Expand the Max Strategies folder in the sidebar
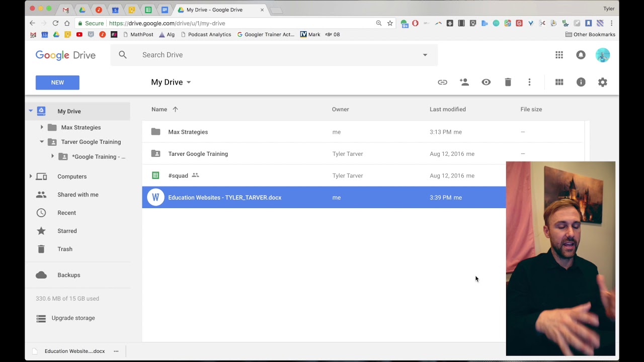This screenshot has width=644, height=362. (x=42, y=127)
